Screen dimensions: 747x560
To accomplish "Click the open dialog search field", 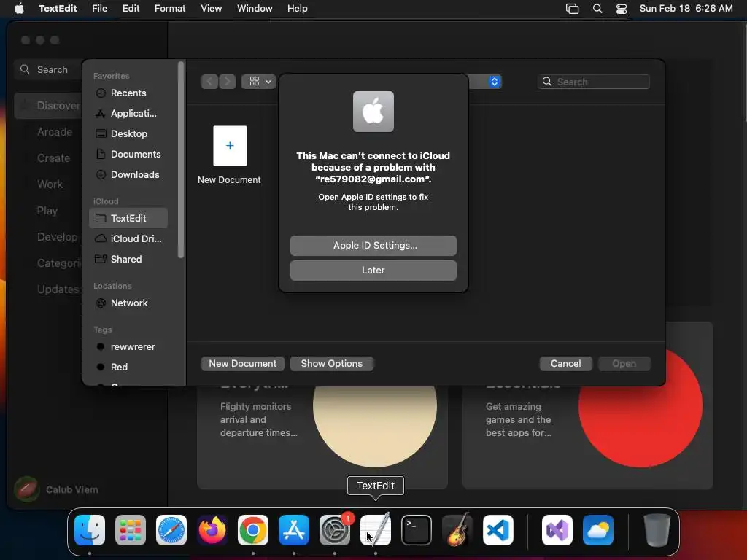I will (594, 82).
